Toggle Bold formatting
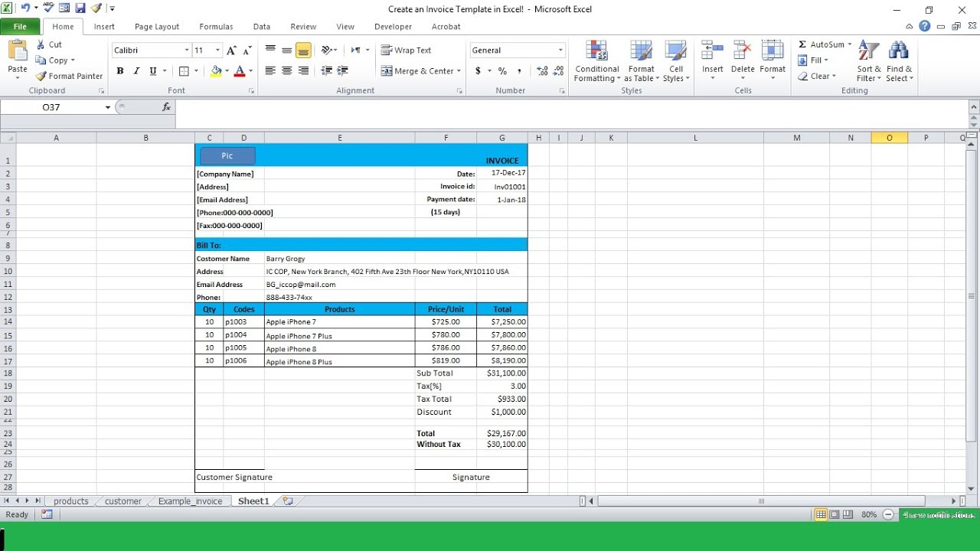 (x=120, y=71)
